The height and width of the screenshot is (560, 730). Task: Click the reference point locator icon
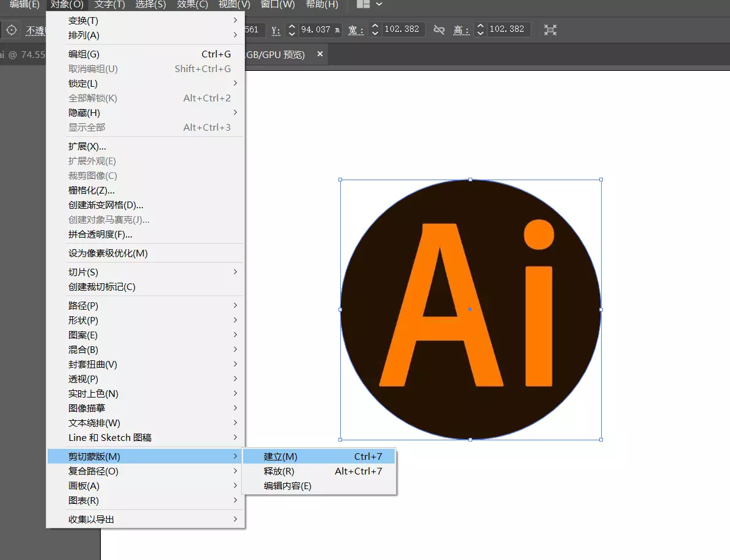point(12,29)
